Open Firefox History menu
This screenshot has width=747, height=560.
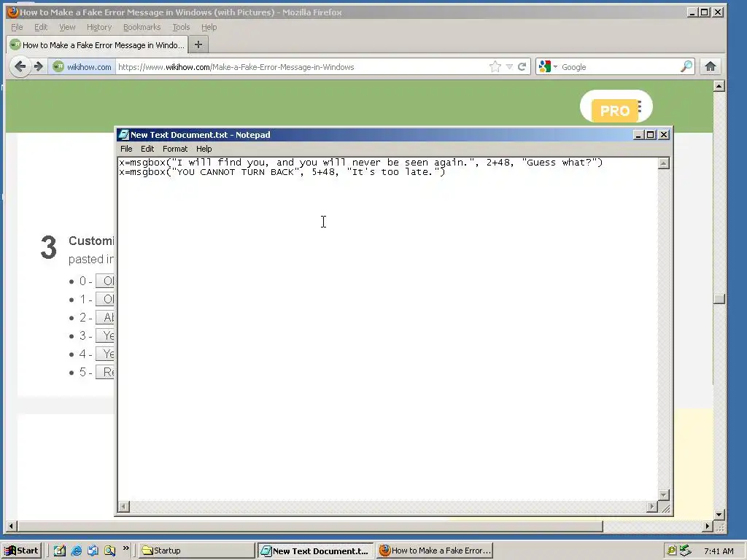[x=99, y=27]
